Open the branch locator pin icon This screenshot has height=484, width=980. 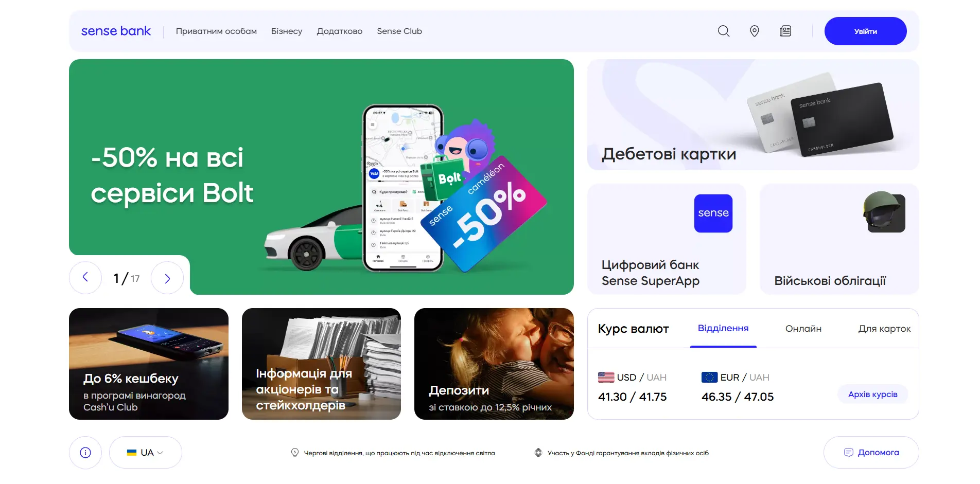point(755,31)
